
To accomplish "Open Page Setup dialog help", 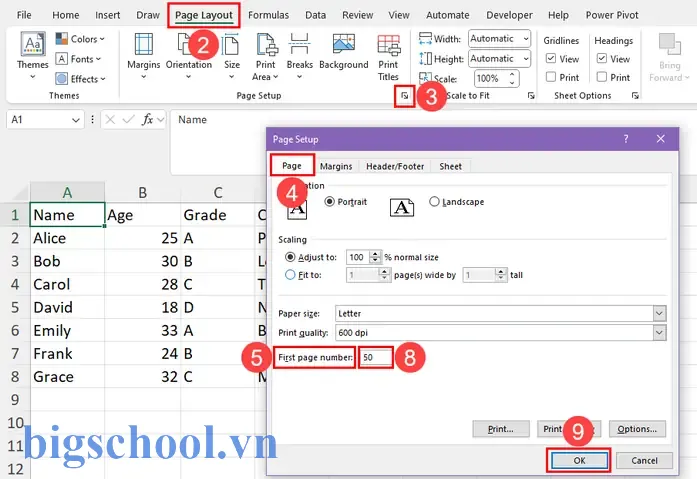I will tap(626, 139).
